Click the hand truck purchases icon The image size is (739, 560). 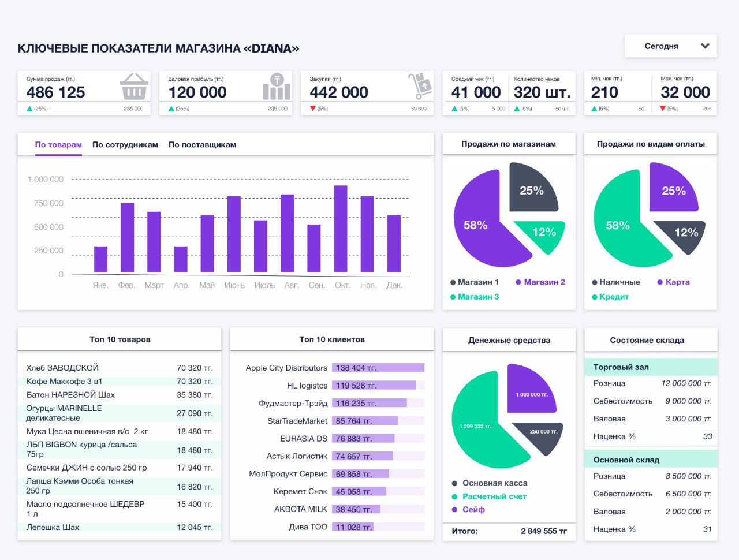[420, 87]
